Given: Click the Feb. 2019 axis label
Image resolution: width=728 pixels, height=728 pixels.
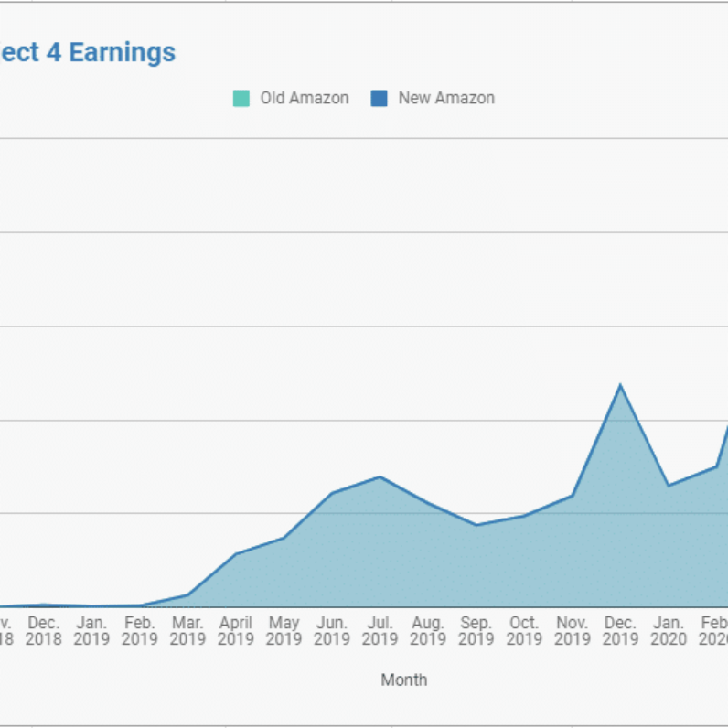Looking at the screenshot, I should pos(139,631).
